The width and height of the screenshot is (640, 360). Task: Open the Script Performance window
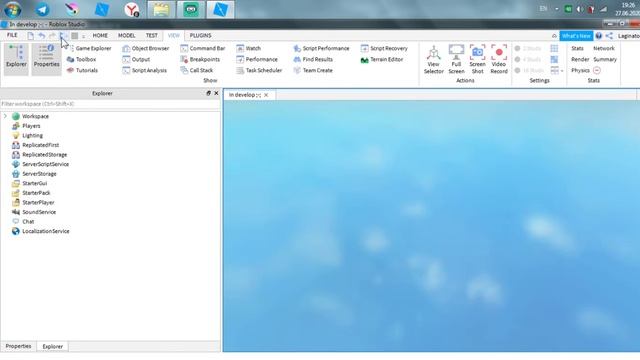321,48
